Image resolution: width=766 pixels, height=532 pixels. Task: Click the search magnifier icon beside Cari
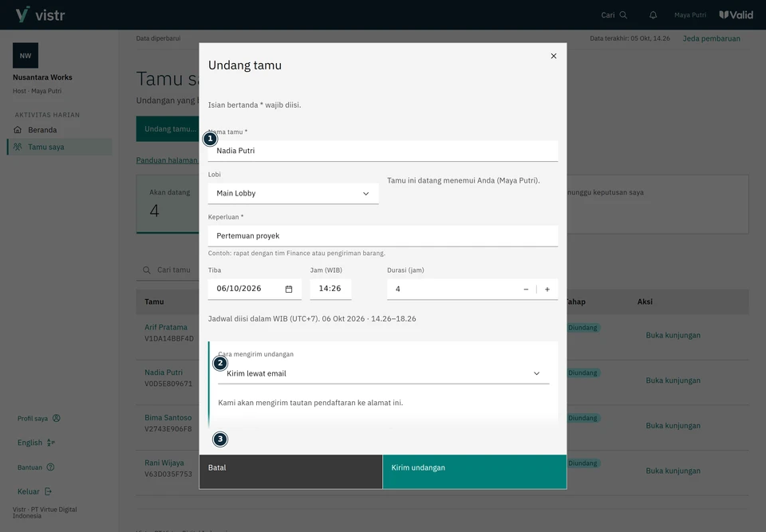tap(623, 15)
